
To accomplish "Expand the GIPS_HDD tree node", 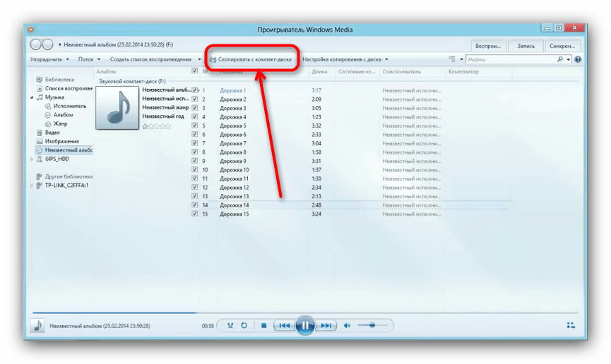I will (x=32, y=159).
